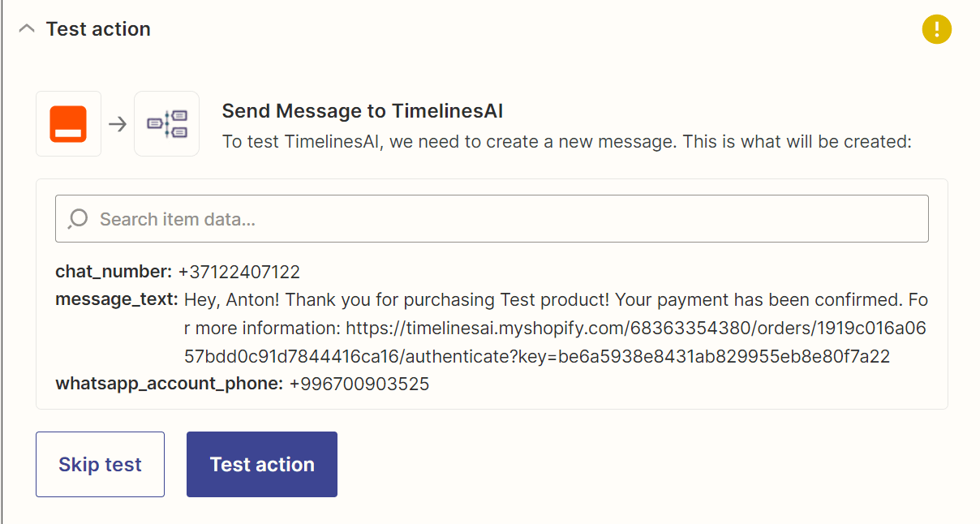This screenshot has width=980, height=524.
Task: Select the whatsapp_account_phone field label
Action: pos(169,384)
